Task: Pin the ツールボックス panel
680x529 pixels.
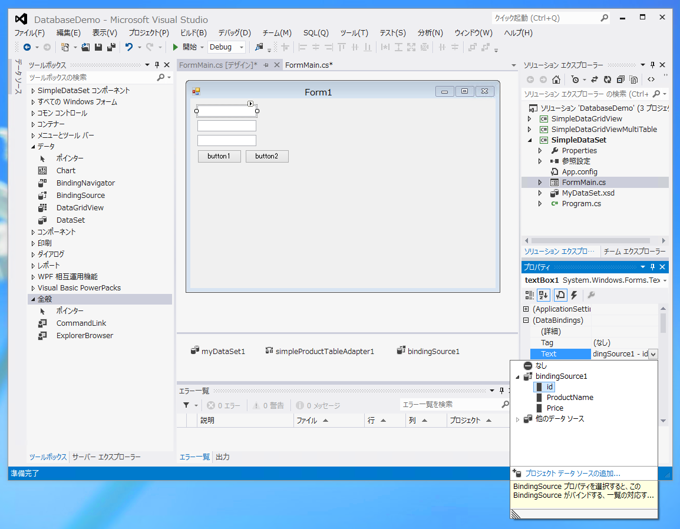Action: [x=157, y=65]
